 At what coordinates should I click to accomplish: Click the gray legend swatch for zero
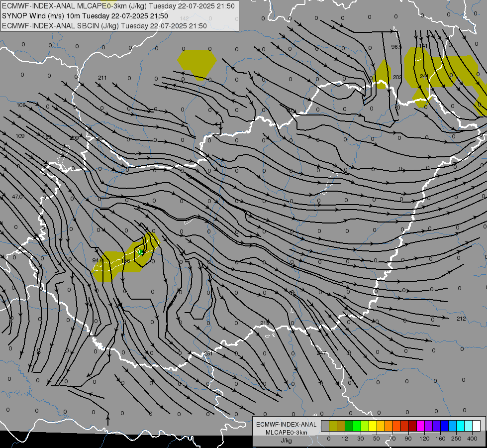(x=325, y=426)
